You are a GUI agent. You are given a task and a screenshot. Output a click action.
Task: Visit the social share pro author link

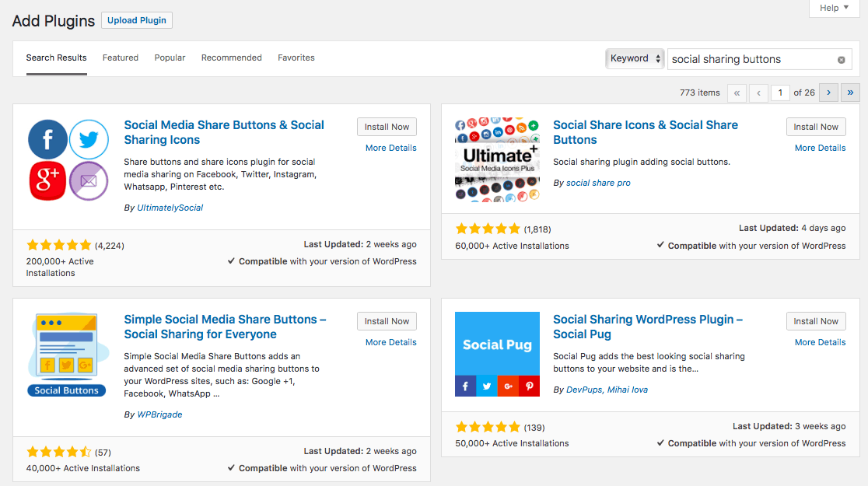pyautogui.click(x=598, y=183)
